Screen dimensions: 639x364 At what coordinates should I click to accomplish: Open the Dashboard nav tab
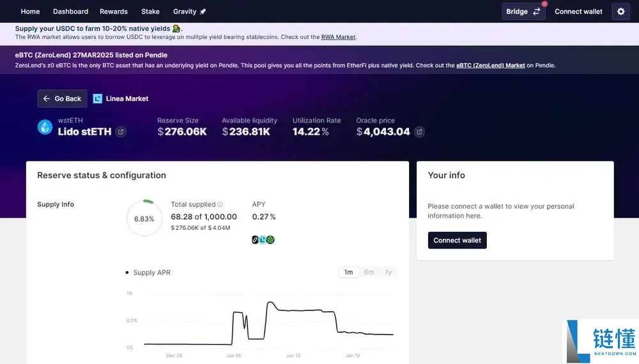coord(70,11)
